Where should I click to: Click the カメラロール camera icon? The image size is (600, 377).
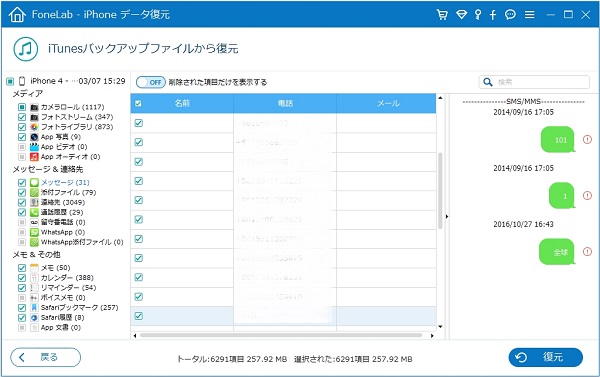pos(34,107)
